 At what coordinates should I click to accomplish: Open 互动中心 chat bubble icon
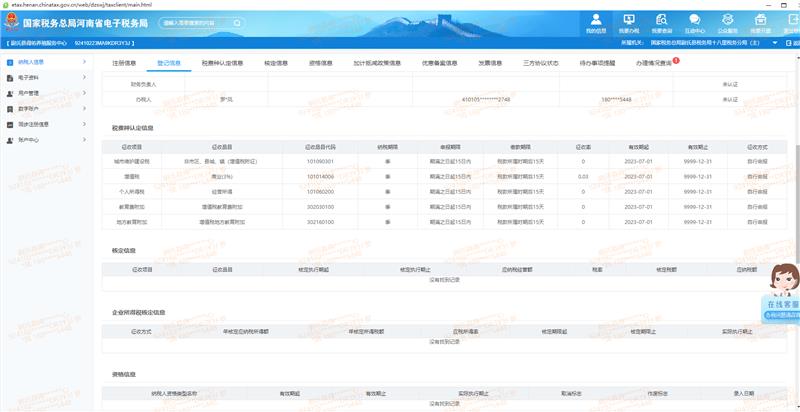[x=694, y=19]
